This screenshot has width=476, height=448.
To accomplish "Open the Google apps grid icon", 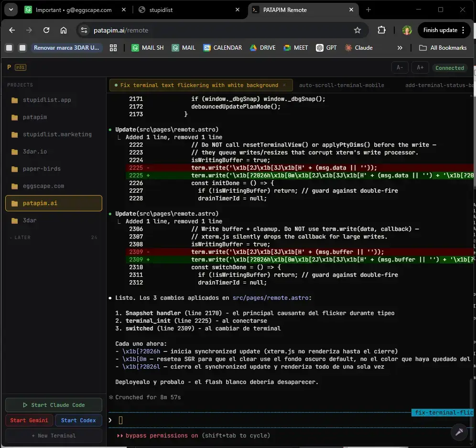I will [113, 48].
